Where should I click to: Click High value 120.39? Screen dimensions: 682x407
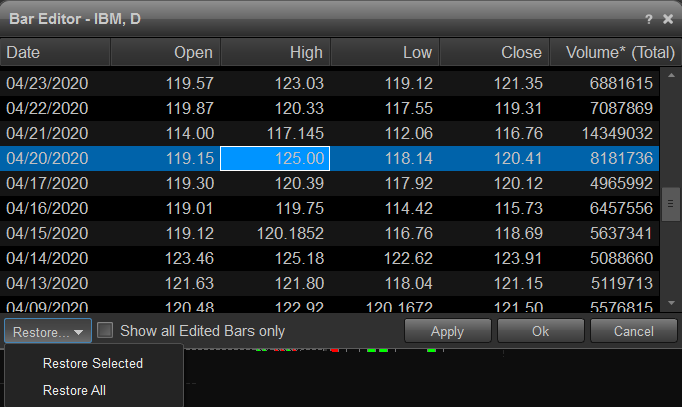299,183
